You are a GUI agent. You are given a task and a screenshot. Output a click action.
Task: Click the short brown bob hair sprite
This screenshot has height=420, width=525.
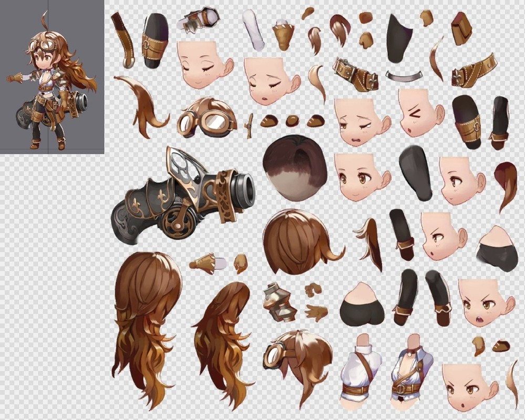(x=298, y=243)
